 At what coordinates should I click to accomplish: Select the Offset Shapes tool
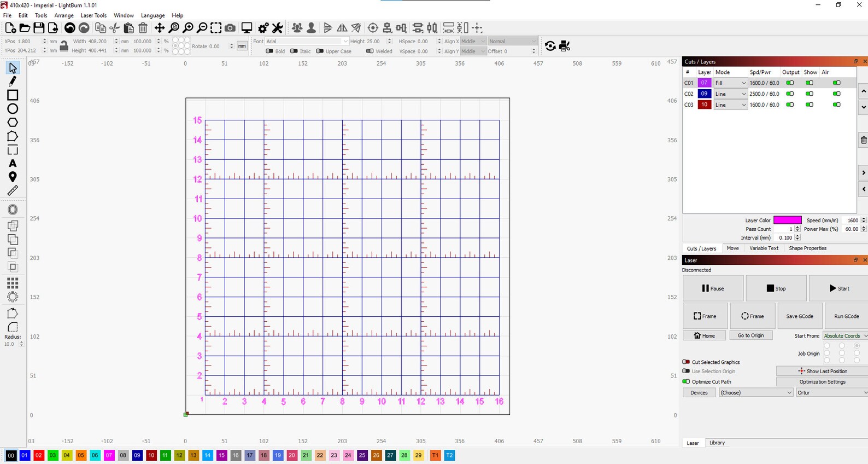click(13, 210)
